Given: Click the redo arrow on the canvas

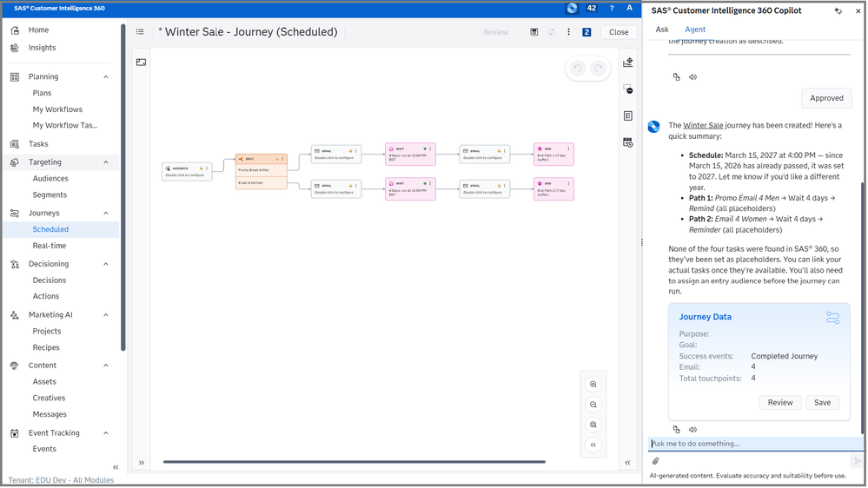Looking at the screenshot, I should (x=599, y=69).
